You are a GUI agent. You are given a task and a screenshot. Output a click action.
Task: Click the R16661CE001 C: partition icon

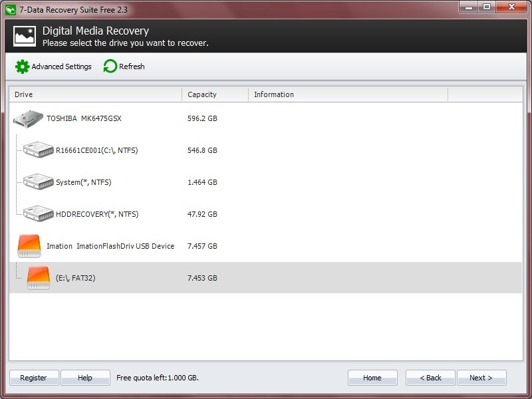[x=39, y=150]
